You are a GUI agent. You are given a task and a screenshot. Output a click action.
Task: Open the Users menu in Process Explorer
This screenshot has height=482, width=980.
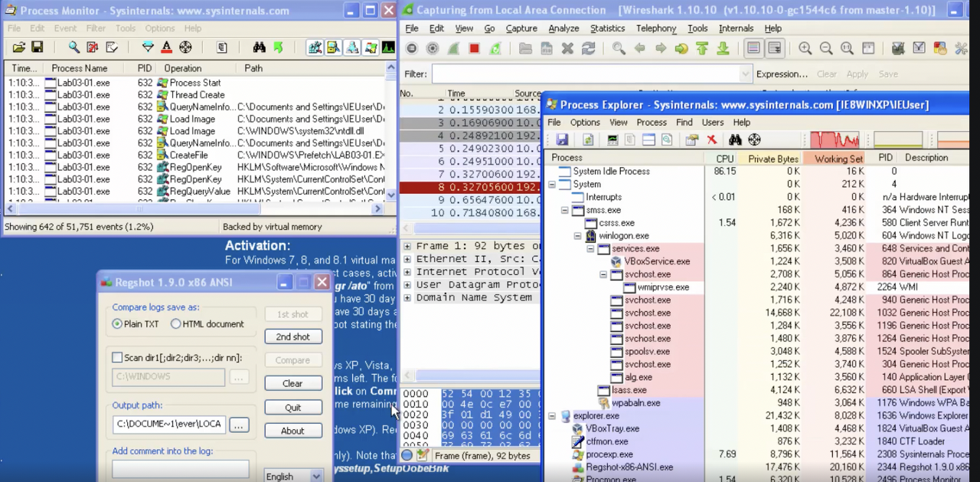712,123
